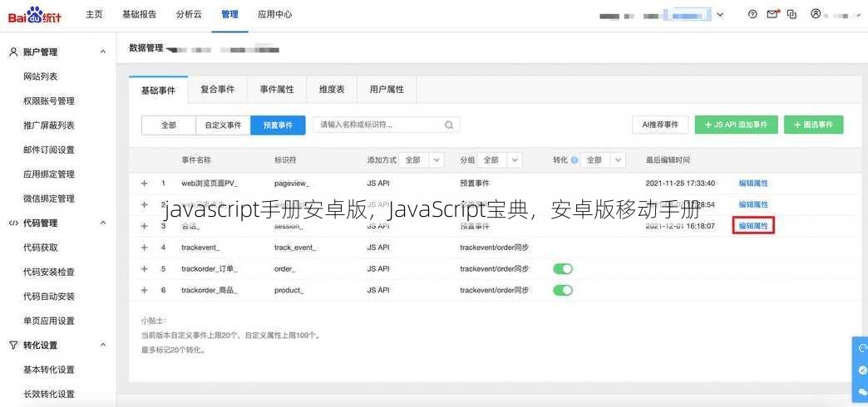
Task: Click the search magnifier icon
Action: [x=449, y=125]
